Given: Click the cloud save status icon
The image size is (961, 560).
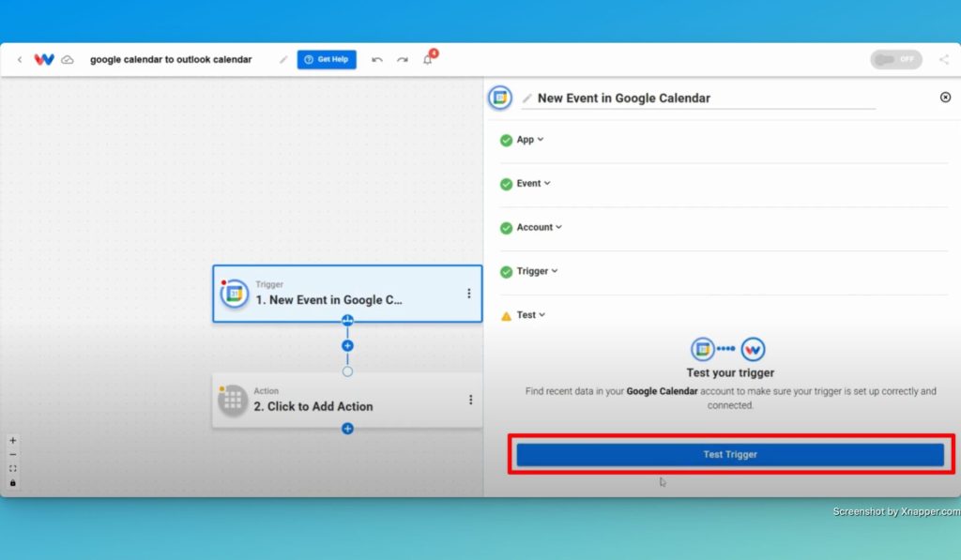Looking at the screenshot, I should (68, 59).
